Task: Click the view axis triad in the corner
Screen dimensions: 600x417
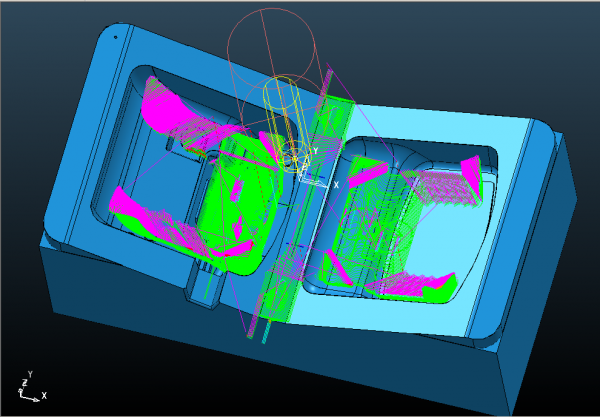Action: tap(32, 386)
